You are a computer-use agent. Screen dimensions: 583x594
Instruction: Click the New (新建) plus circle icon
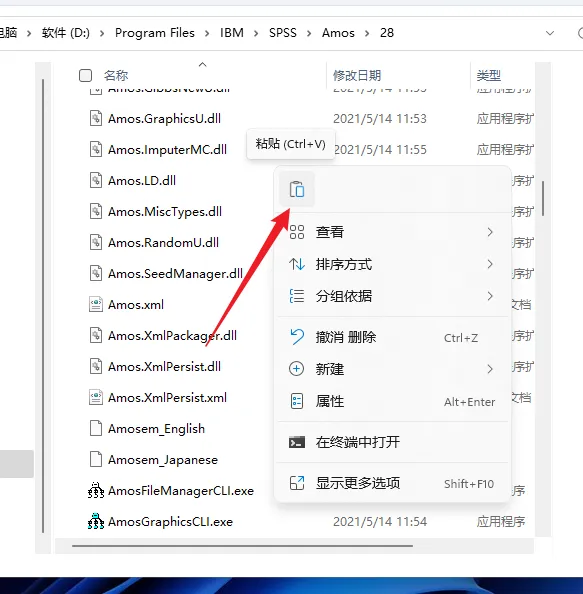[x=296, y=369]
